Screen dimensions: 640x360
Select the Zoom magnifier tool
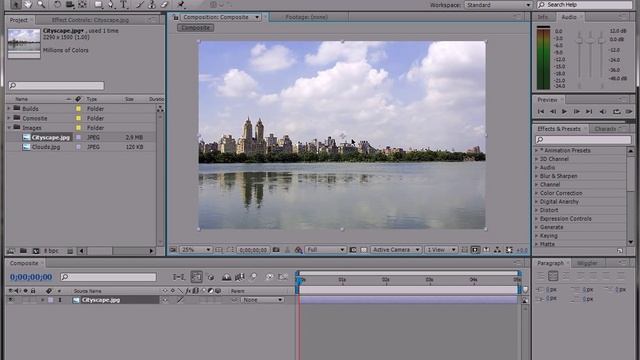point(41,4)
